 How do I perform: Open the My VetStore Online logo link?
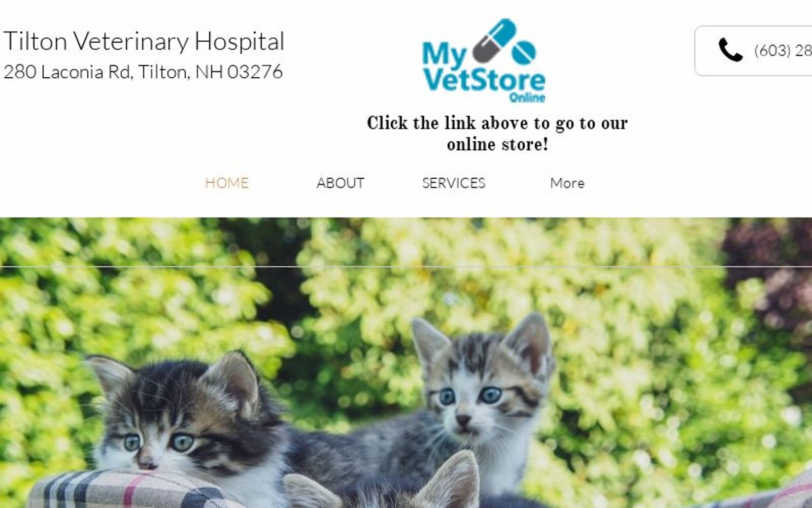click(484, 61)
